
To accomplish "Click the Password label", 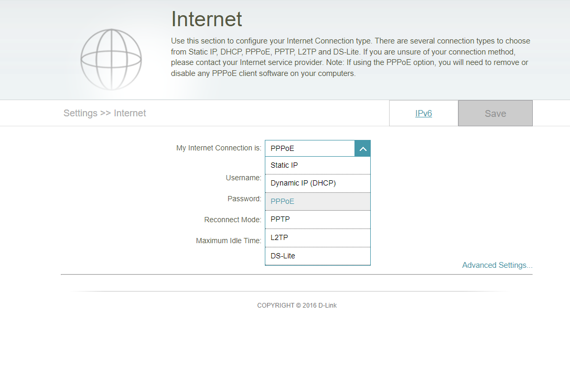I will [x=244, y=199].
